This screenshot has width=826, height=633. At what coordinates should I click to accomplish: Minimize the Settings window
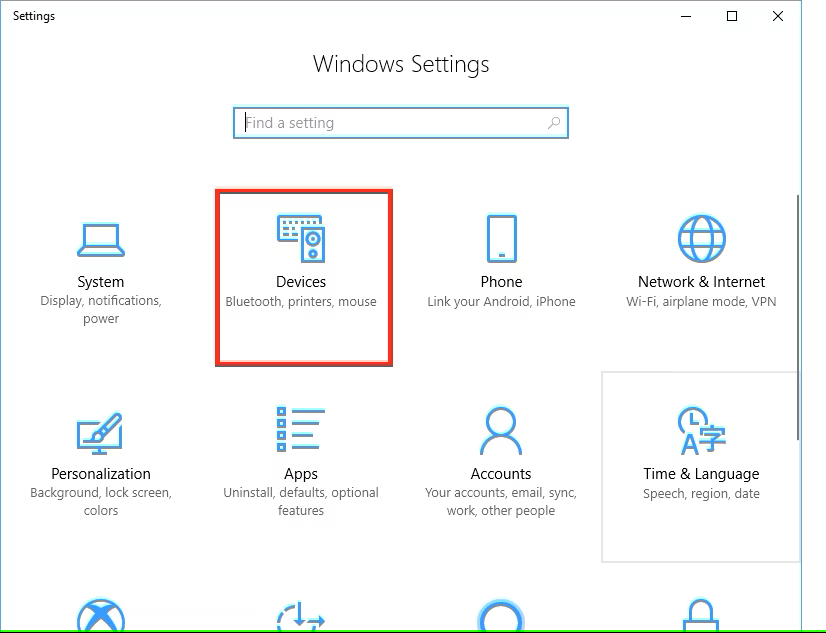[686, 16]
